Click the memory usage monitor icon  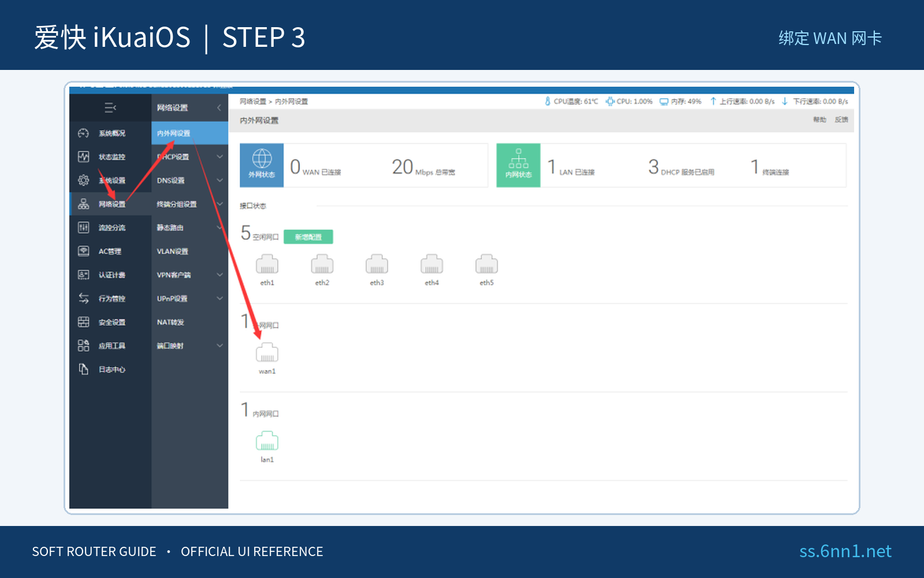[x=664, y=102]
